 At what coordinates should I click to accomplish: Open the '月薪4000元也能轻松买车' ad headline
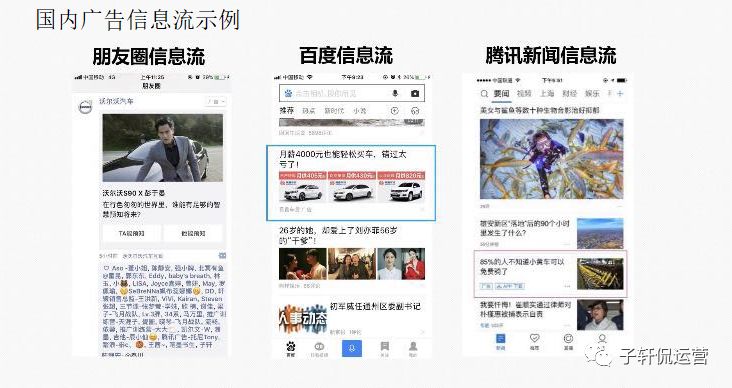pos(342,159)
